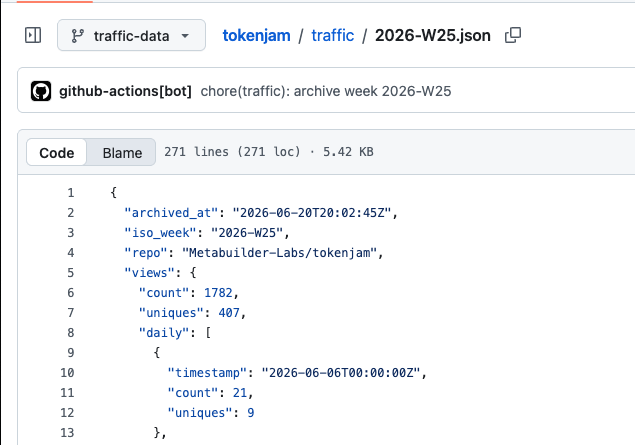Click value "2026-06-20T20:02:45Z"
The height and width of the screenshot is (445, 635).
point(311,213)
